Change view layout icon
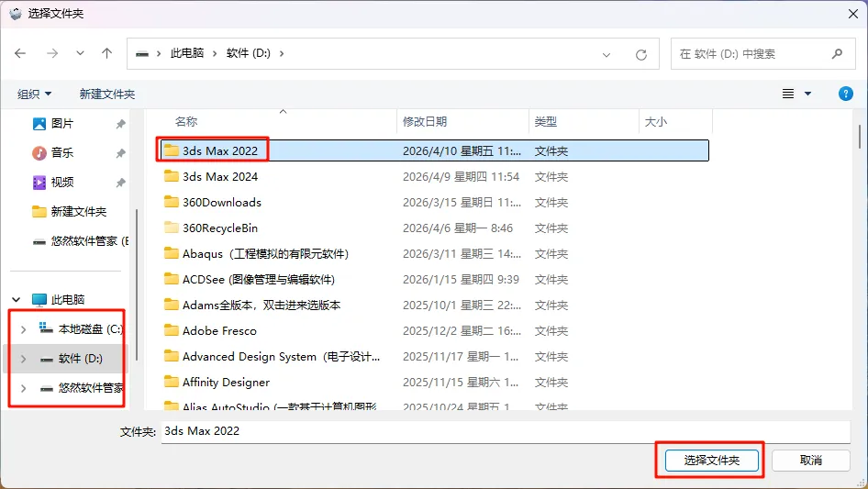The width and height of the screenshot is (868, 489). pyautogui.click(x=788, y=94)
